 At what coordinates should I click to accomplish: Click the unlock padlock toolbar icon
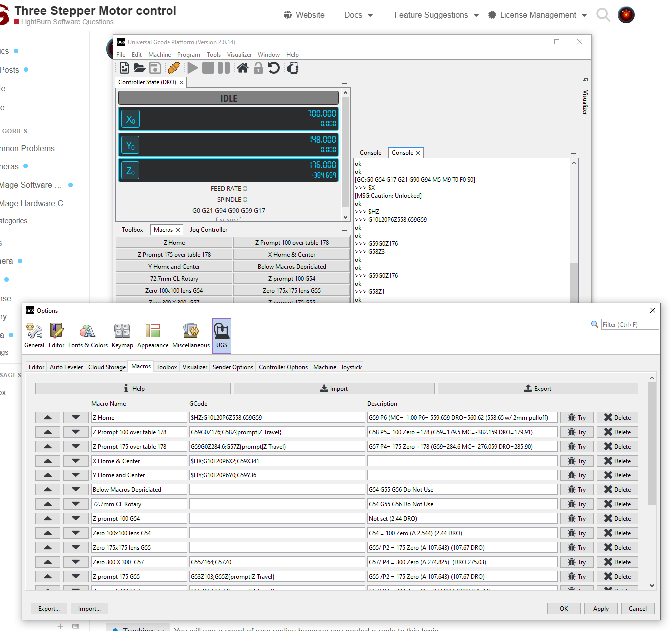coord(258,68)
